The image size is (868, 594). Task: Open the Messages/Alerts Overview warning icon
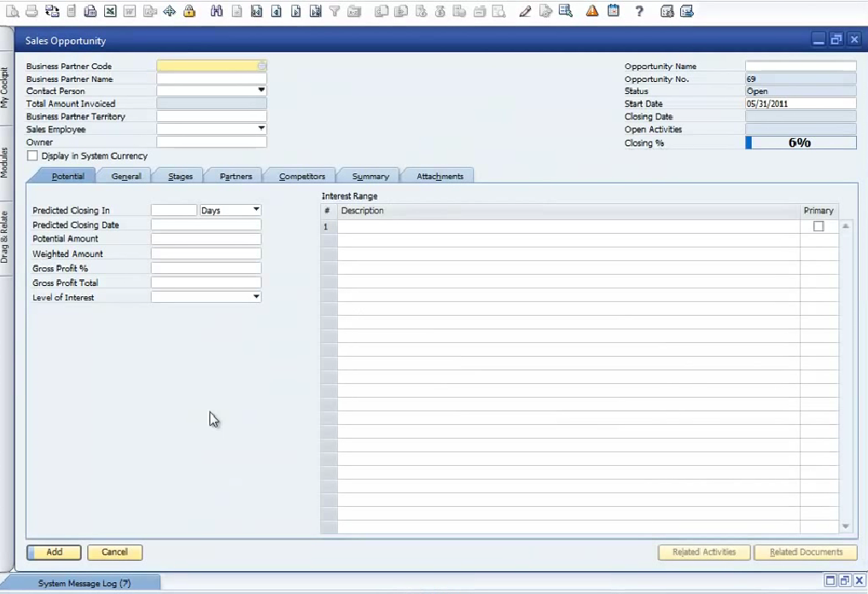click(x=592, y=11)
